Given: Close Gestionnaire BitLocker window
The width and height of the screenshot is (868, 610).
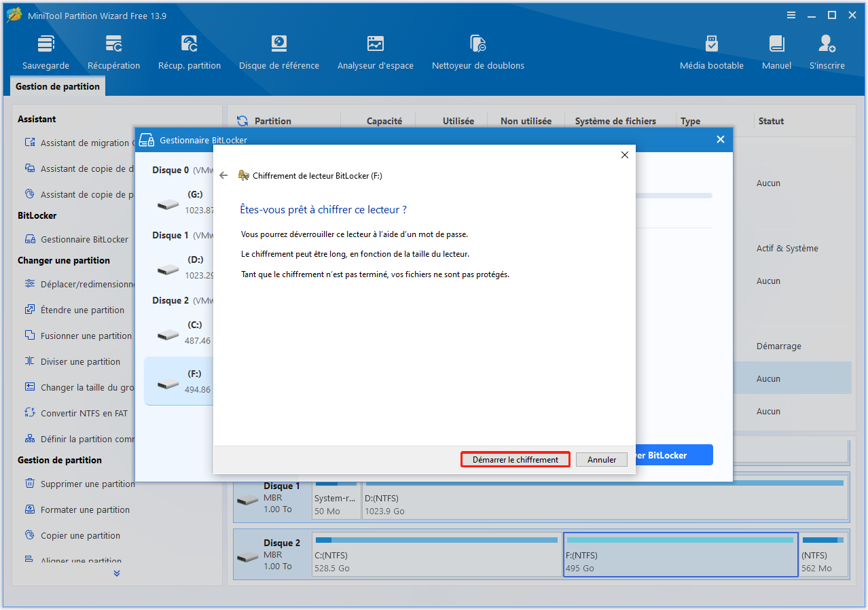Looking at the screenshot, I should click(721, 139).
